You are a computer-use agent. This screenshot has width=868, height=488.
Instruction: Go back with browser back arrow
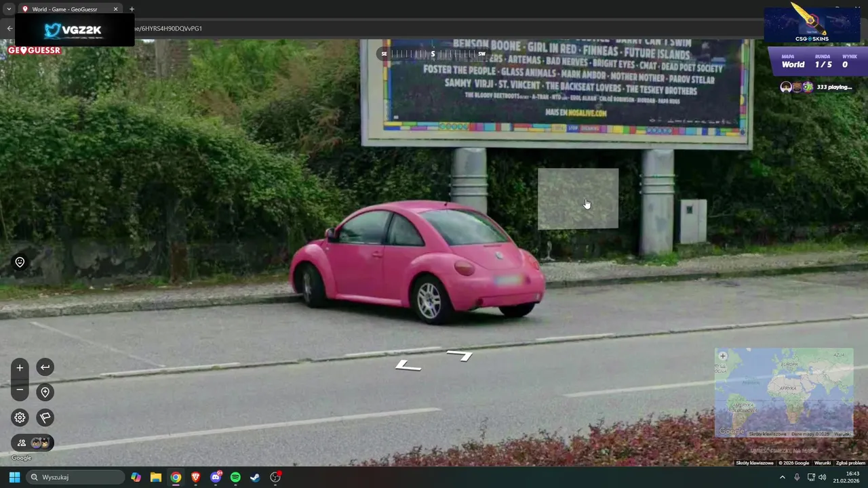[9, 28]
